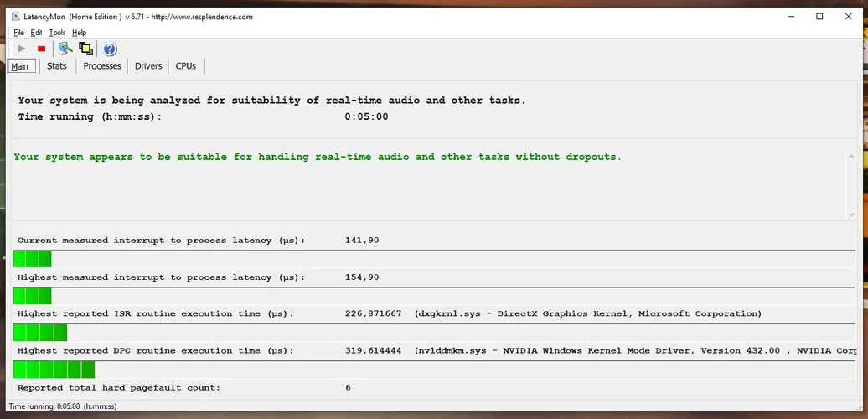Image resolution: width=868 pixels, height=419 pixels.
Task: Click the ISR value 226,871667
Action: (373, 314)
